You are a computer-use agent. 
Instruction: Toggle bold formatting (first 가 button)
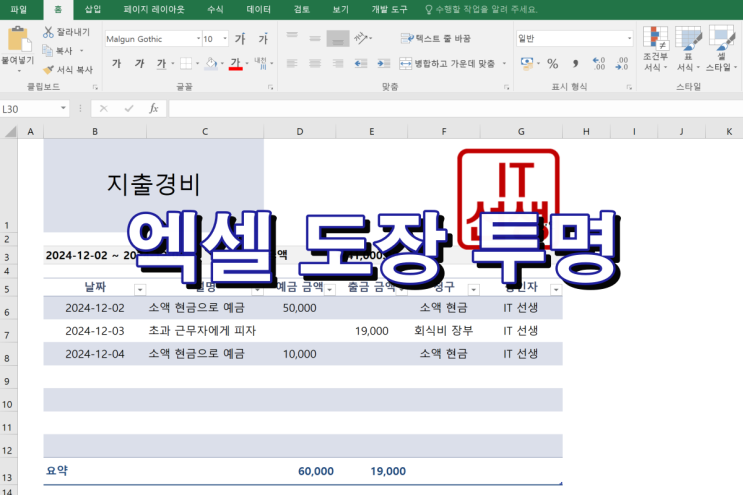[x=116, y=64]
